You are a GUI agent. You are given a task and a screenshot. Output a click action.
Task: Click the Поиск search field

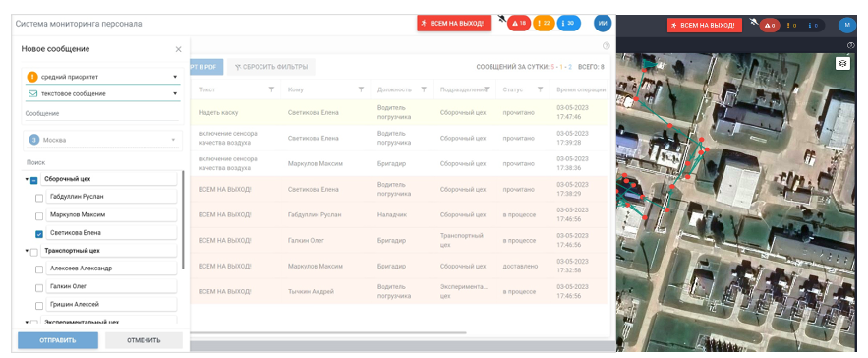102,163
